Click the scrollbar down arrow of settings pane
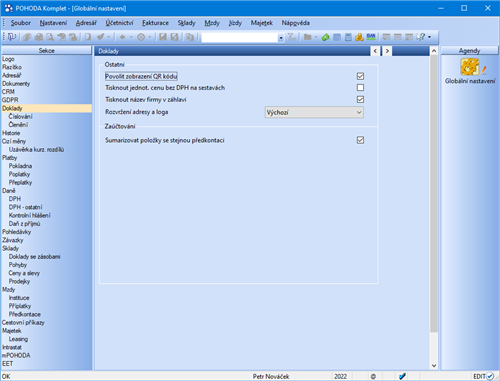 [x=434, y=365]
